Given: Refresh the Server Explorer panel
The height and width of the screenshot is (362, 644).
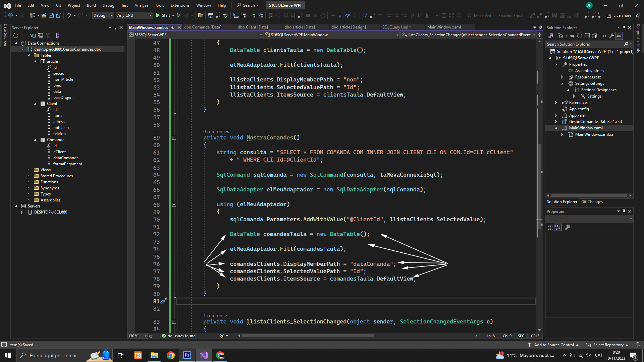Looking at the screenshot, I should pos(15,36).
